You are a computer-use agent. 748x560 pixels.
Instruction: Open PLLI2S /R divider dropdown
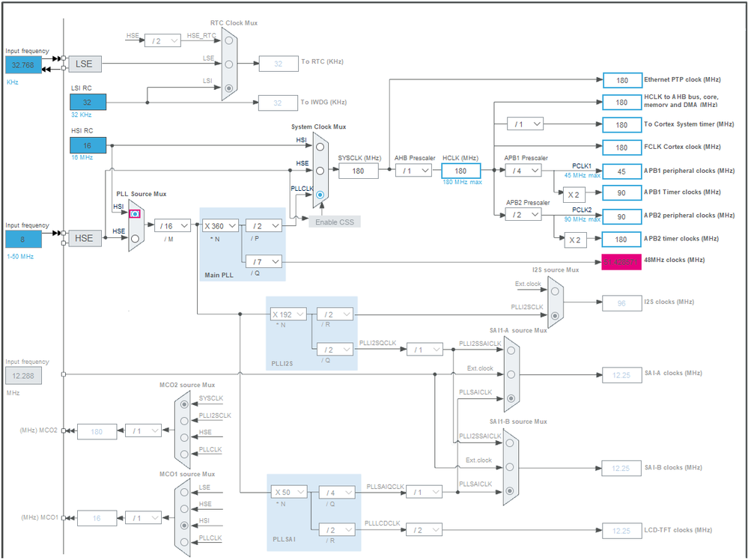tap(335, 314)
